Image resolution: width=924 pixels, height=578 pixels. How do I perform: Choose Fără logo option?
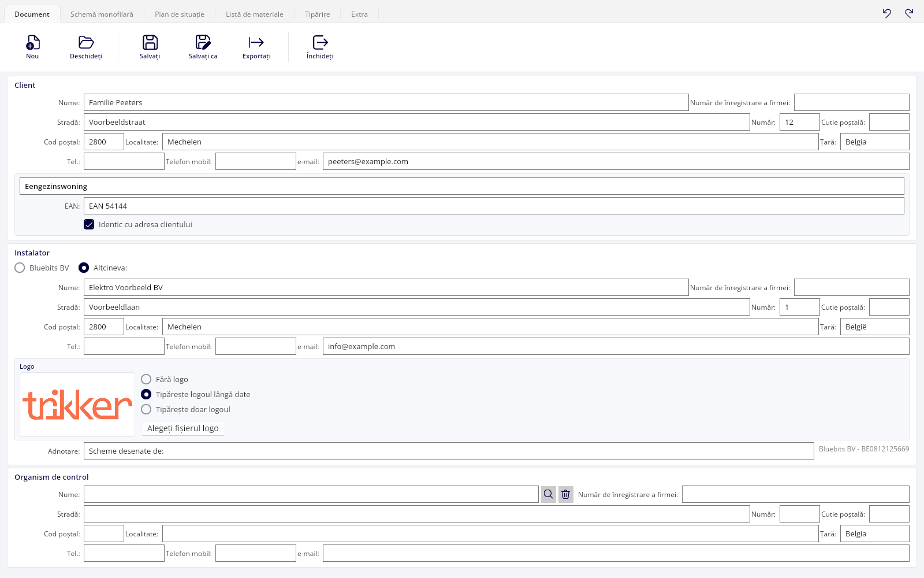146,379
